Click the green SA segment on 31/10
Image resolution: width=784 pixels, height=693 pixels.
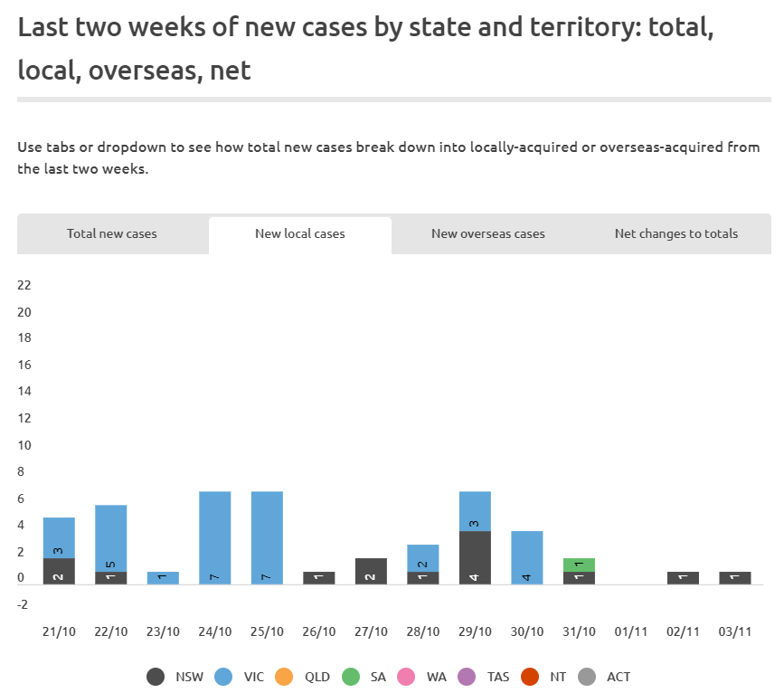[x=579, y=565]
